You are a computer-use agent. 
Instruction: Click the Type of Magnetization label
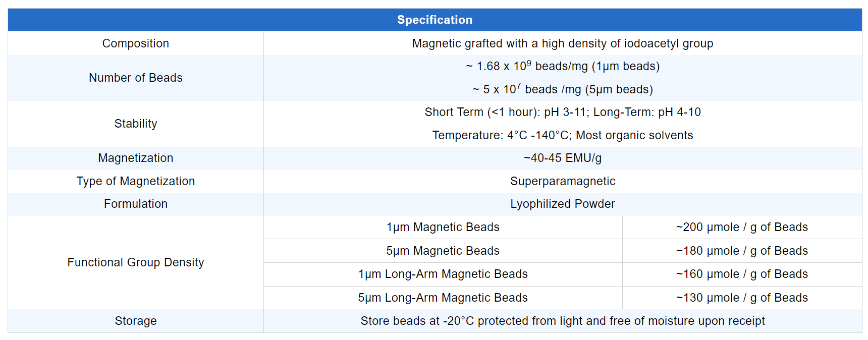point(135,181)
